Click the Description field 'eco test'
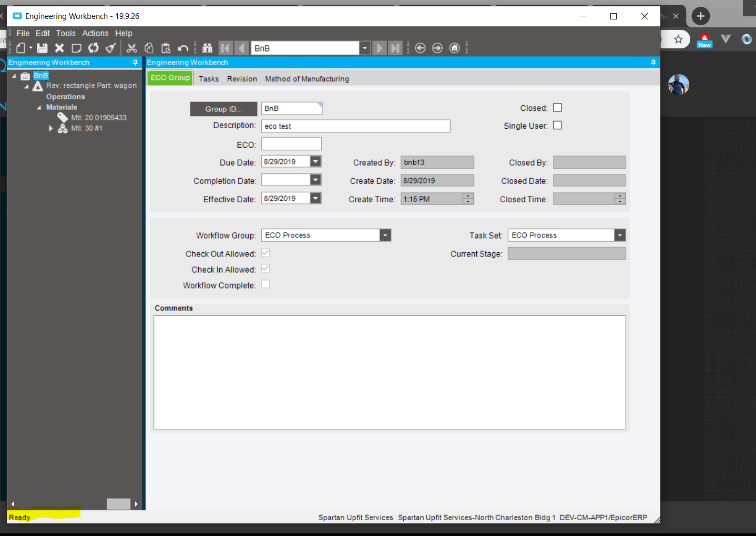 pos(356,126)
